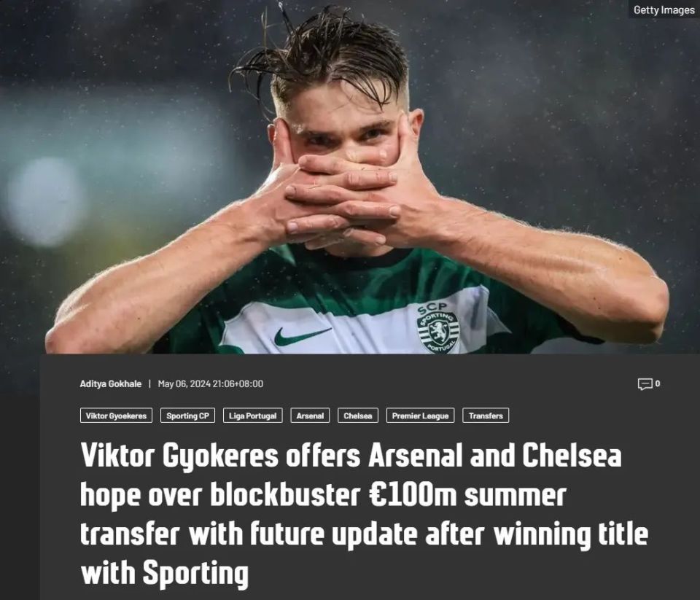The image size is (700, 600).
Task: Open the Viktor Gyoekeres topic tag
Action: tap(116, 416)
